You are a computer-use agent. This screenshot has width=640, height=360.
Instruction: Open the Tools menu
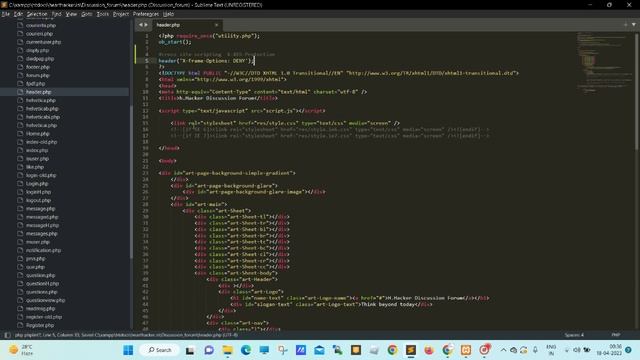coord(102,14)
